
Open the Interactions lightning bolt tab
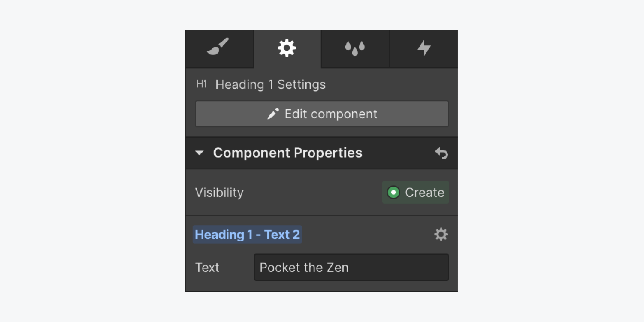click(424, 48)
